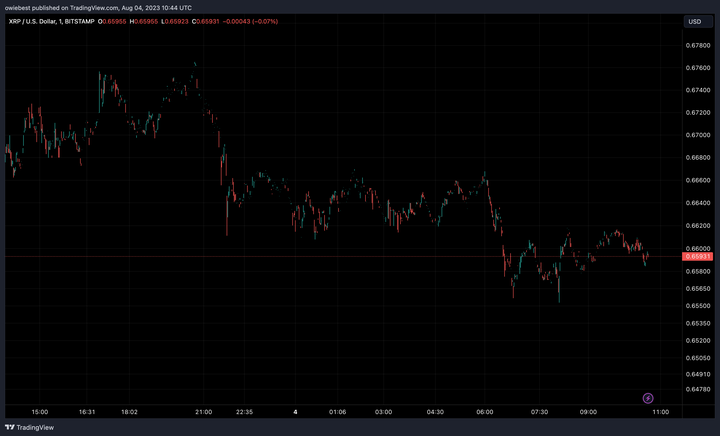
Task: Click the low value L0.65923
Action: 174,22
